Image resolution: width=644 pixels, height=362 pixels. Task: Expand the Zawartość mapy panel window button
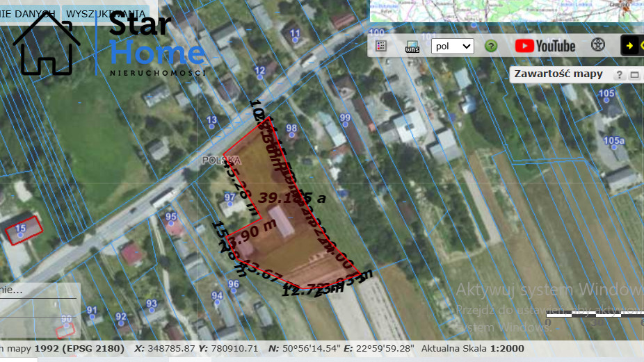[x=634, y=75]
